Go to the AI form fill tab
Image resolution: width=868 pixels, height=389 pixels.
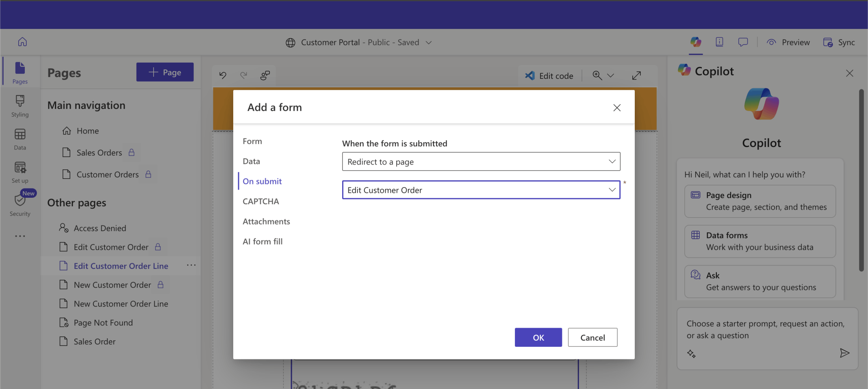coord(263,242)
